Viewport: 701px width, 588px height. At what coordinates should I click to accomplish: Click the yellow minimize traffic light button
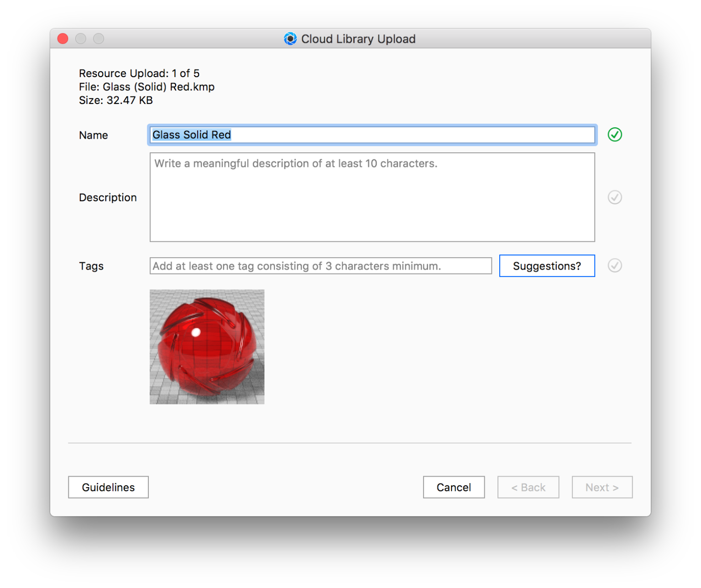coord(81,38)
